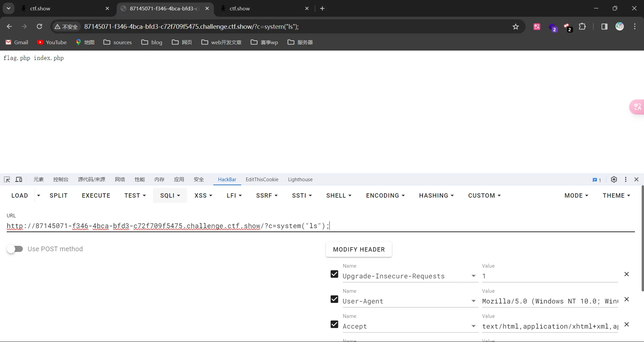Close the first ctf.show tab

107,8
